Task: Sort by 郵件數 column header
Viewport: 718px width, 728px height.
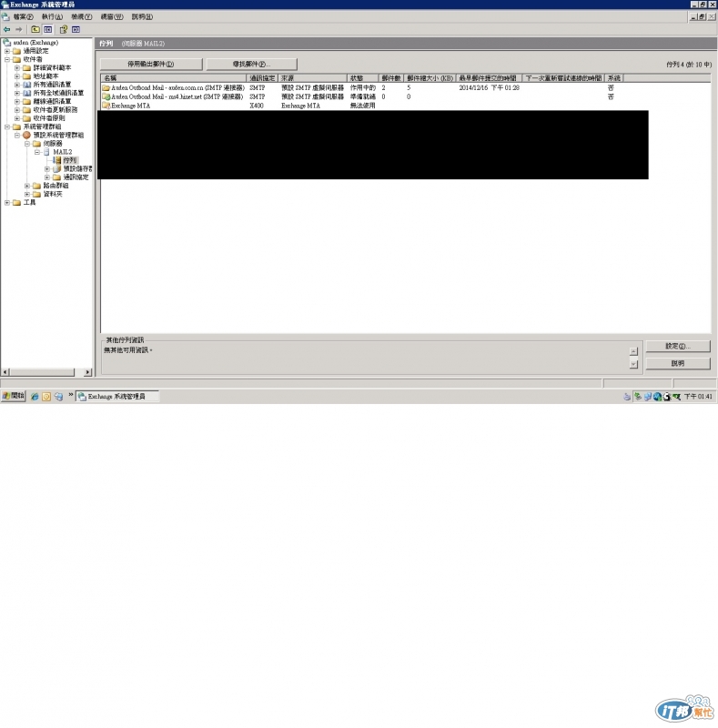Action: point(391,78)
